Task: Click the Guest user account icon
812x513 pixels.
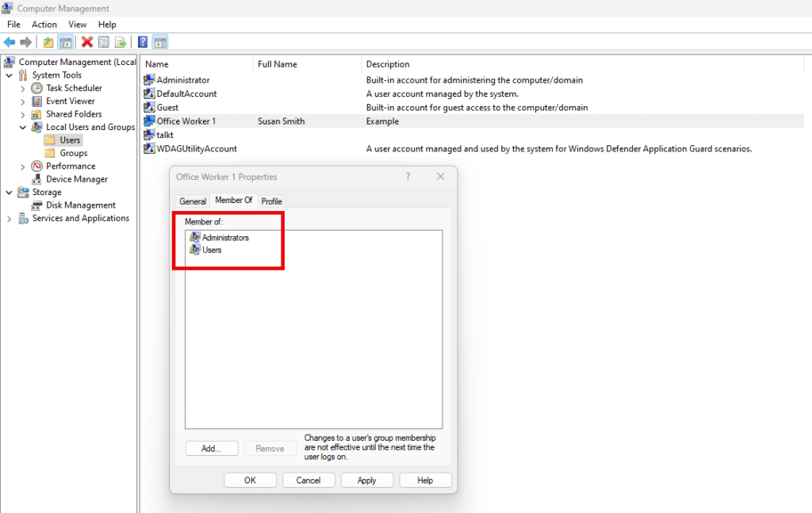Action: (x=149, y=107)
